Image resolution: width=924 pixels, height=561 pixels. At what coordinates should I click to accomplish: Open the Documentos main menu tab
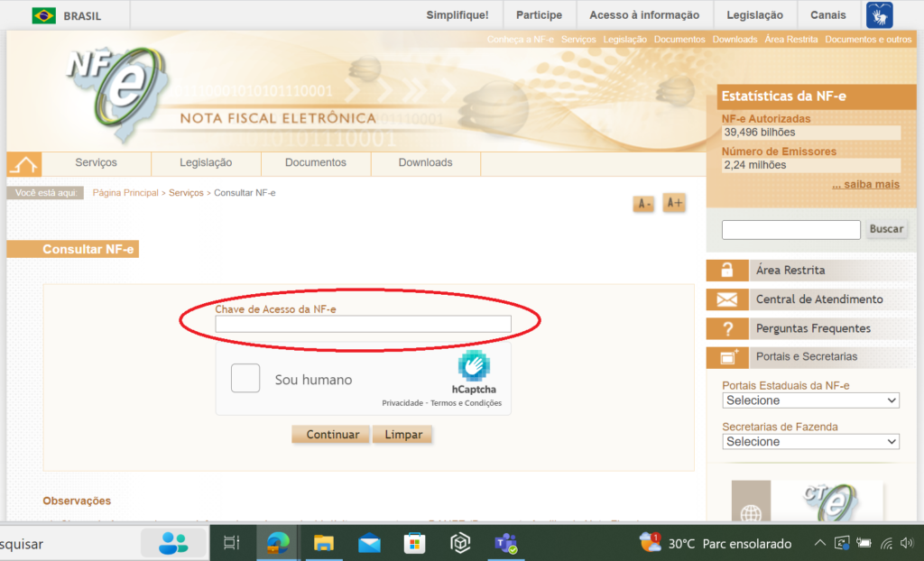[315, 162]
